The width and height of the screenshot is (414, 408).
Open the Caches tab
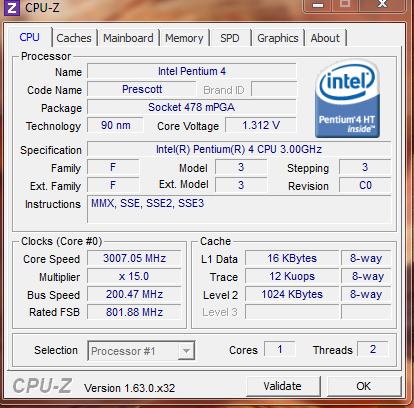tap(74, 38)
